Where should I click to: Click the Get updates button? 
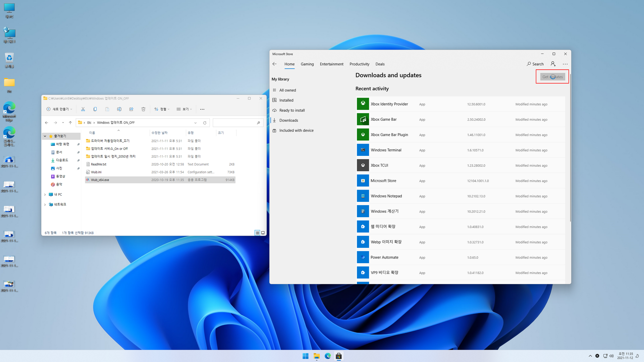(x=552, y=77)
